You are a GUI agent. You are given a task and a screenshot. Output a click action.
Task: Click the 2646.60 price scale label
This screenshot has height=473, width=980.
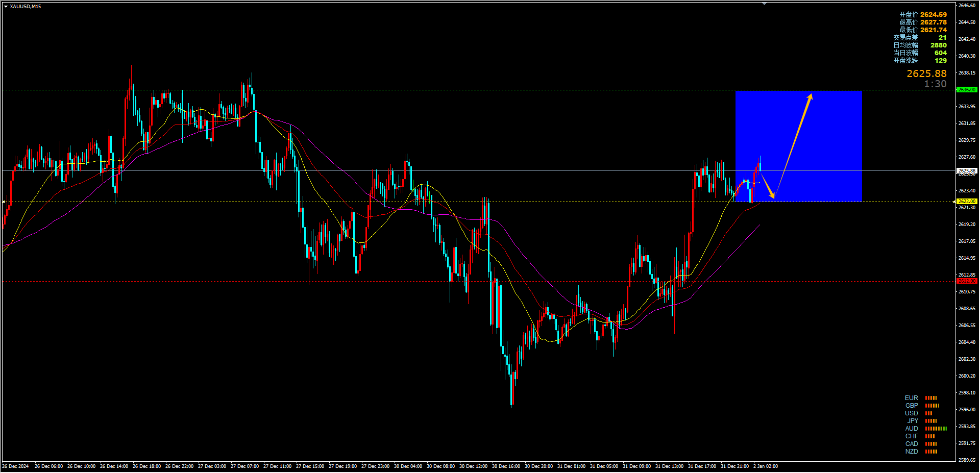(x=967, y=6)
